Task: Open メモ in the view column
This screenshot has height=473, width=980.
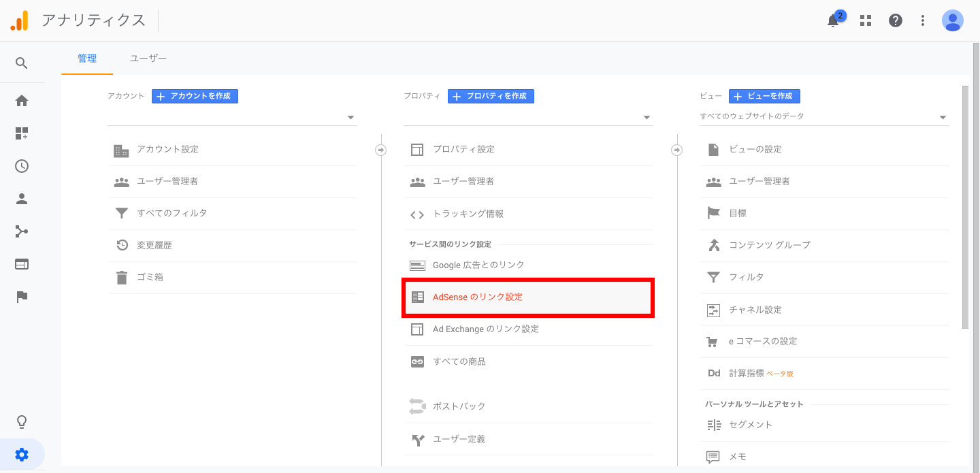Action: tap(825, 457)
